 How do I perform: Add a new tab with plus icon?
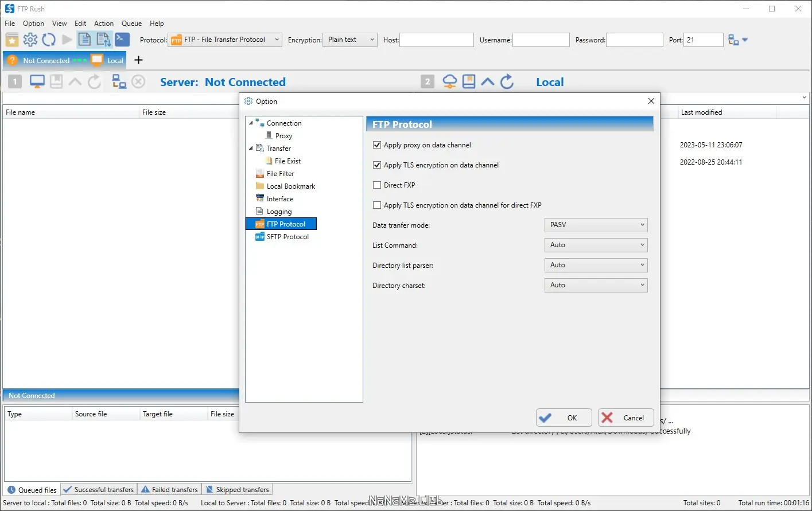click(x=138, y=60)
